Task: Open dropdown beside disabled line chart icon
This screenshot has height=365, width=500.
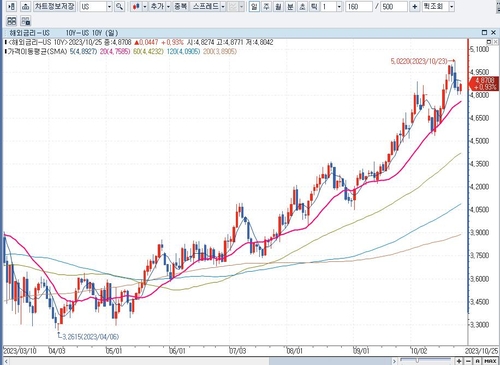Action: (241, 6)
